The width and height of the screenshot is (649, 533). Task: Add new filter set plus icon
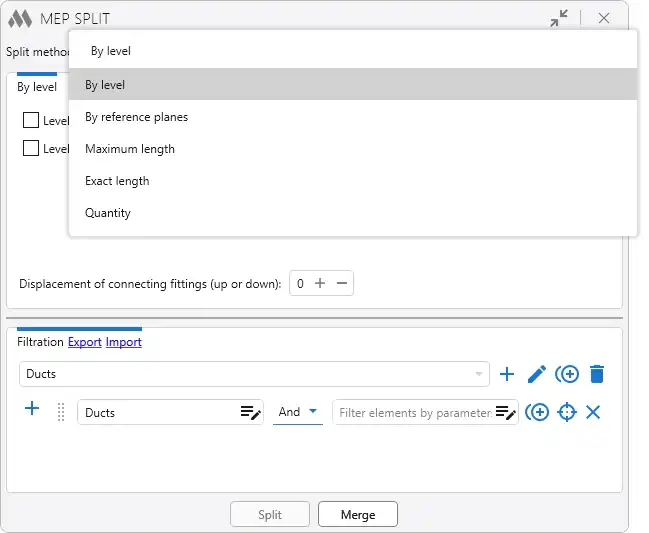(x=507, y=374)
